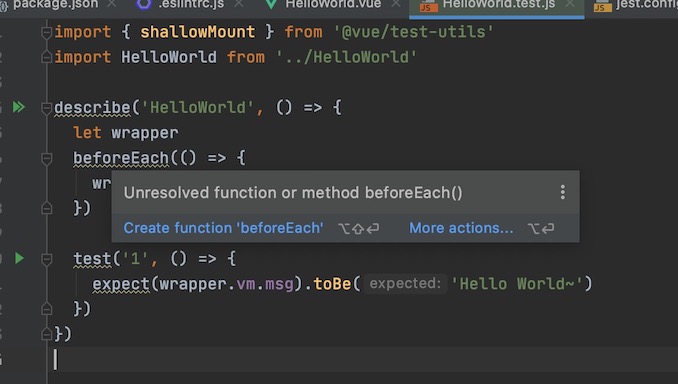Image resolution: width=678 pixels, height=384 pixels.
Task: Collapse the describe block fold marker
Action: click(46, 108)
